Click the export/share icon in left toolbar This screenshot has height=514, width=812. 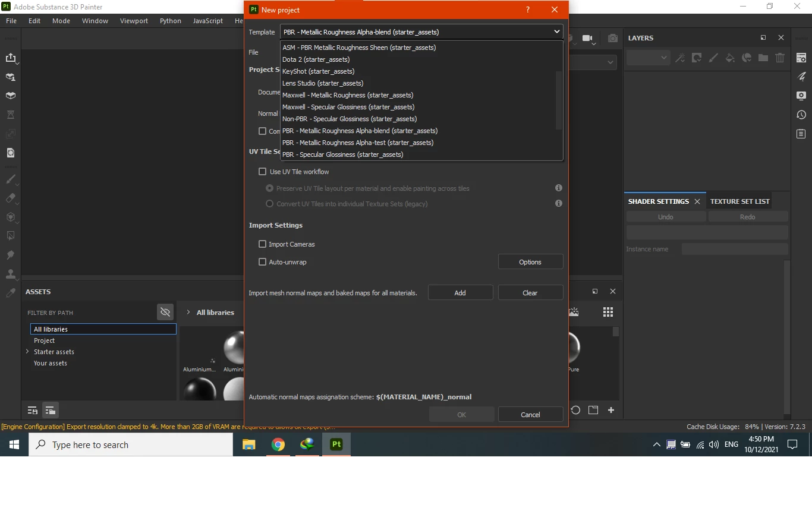click(11, 58)
